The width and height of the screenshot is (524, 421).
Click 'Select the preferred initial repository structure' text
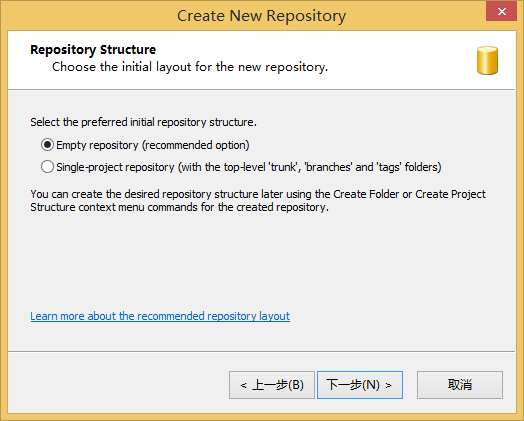click(x=143, y=122)
